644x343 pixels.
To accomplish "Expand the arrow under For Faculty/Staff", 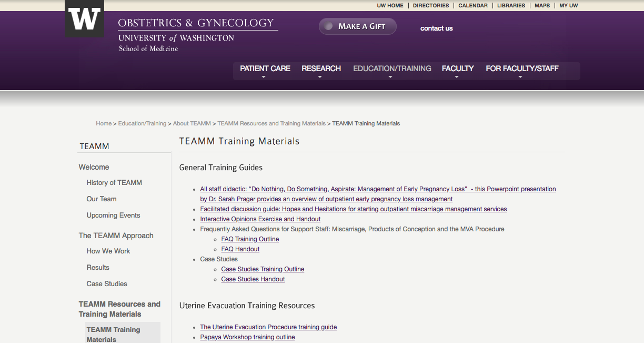I will 520,77.
